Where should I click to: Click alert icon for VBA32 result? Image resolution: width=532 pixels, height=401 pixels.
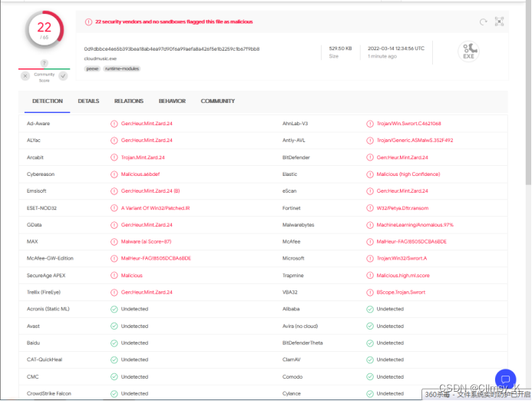370,293
